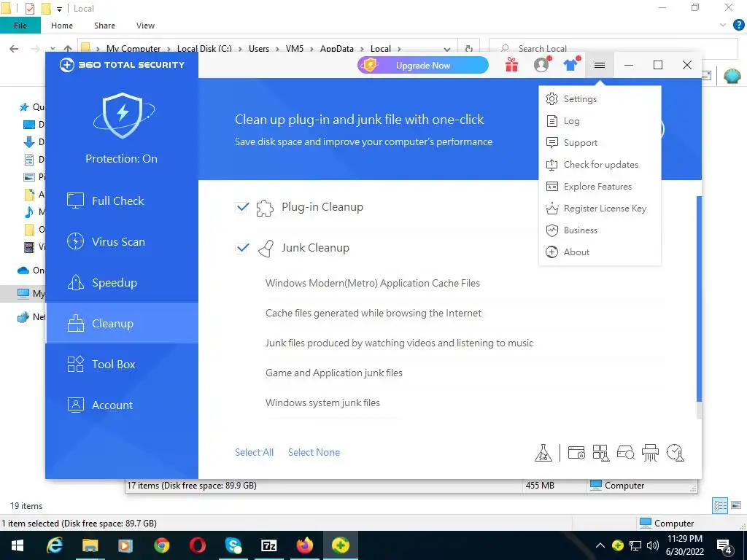The height and width of the screenshot is (560, 747).
Task: Open the notification center icon
Action: [724, 546]
